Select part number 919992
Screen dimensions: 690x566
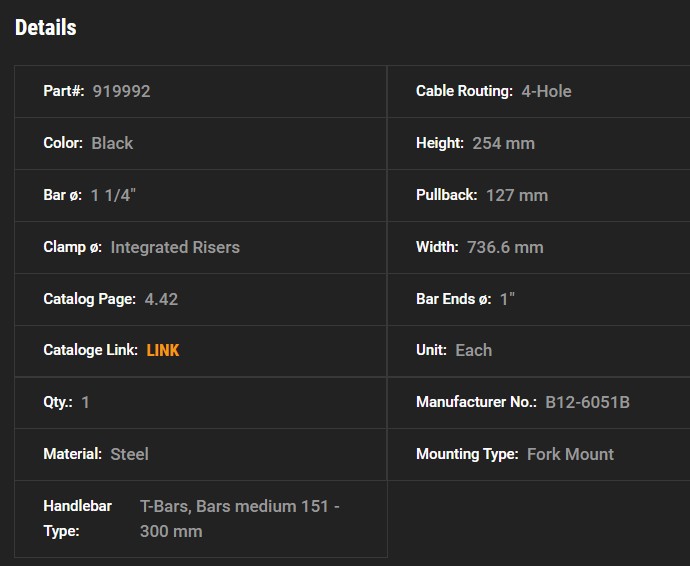tap(121, 91)
